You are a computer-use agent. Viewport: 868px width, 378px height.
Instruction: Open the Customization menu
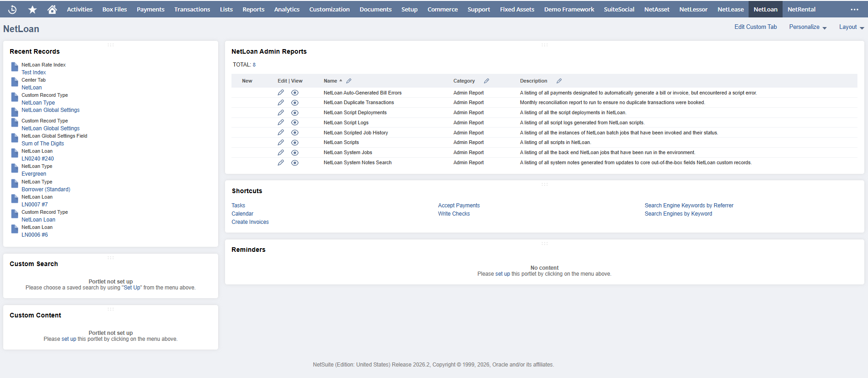point(329,9)
